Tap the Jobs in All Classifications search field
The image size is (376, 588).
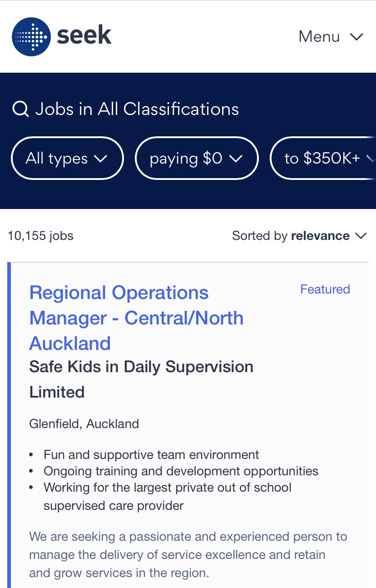click(x=137, y=110)
